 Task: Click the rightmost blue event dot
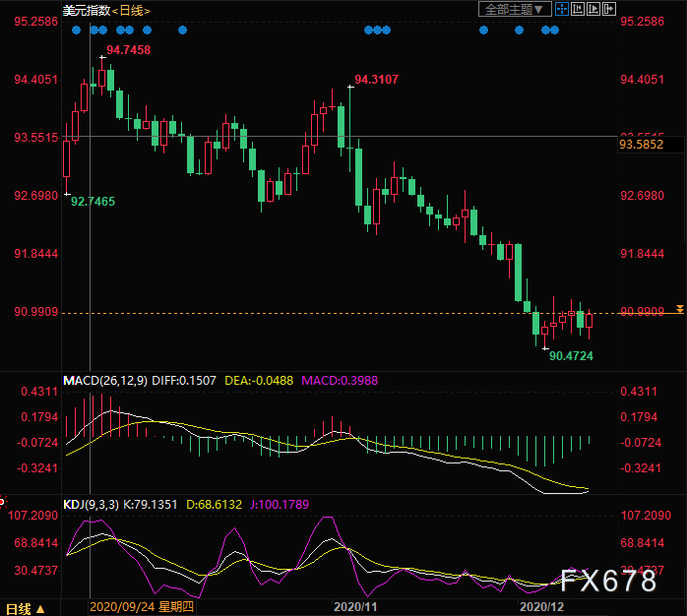coord(555,31)
